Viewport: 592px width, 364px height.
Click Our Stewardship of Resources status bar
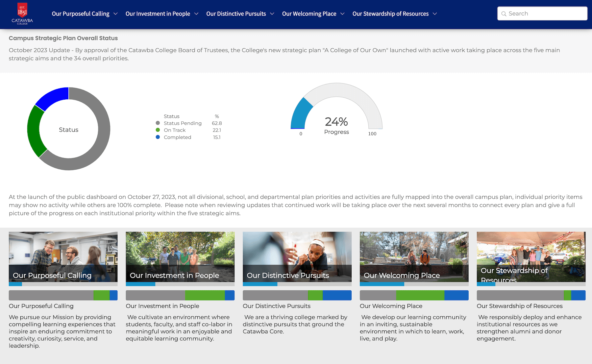(x=531, y=295)
